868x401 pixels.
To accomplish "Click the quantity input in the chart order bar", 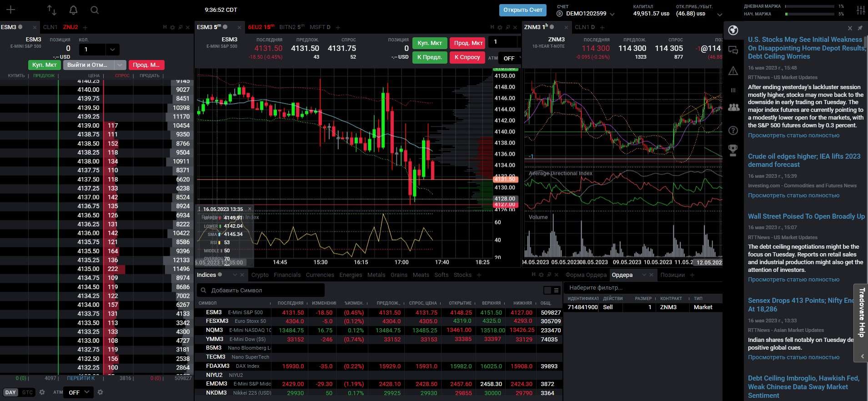I will (503, 42).
